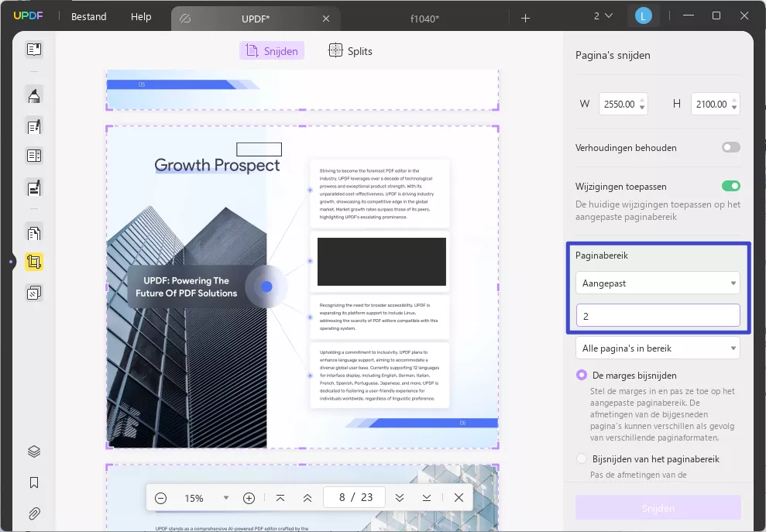The height and width of the screenshot is (532, 766).
Task: Open the Aangepast page range dropdown
Action: pyautogui.click(x=657, y=283)
